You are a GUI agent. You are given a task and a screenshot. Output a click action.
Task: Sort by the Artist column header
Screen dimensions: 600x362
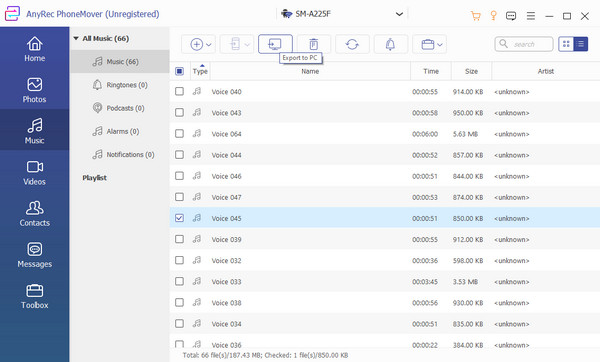coord(546,71)
